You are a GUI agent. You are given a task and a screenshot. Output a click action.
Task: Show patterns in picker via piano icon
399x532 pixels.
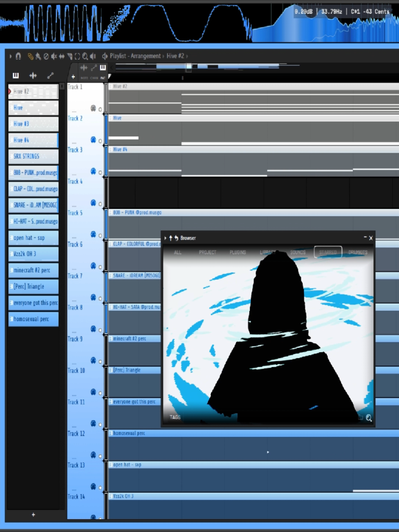pyautogui.click(x=16, y=76)
